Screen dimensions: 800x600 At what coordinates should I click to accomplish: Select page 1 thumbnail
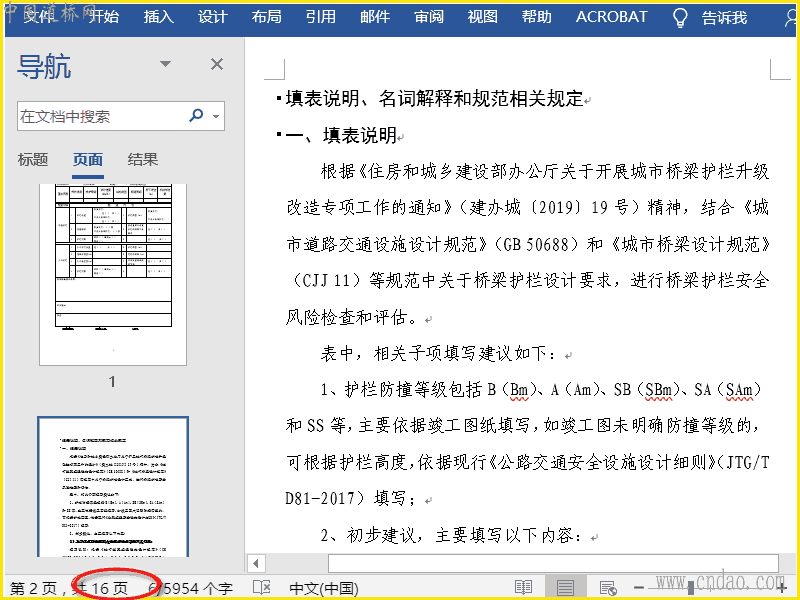click(x=113, y=274)
